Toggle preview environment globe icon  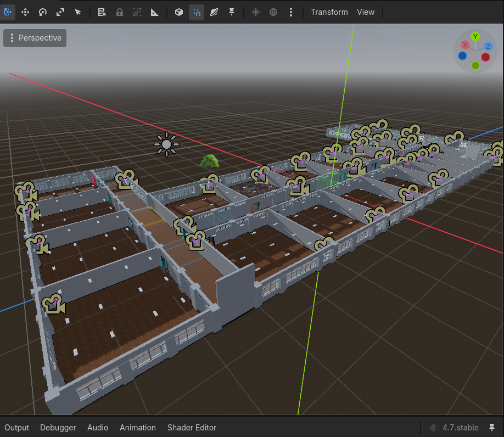273,12
